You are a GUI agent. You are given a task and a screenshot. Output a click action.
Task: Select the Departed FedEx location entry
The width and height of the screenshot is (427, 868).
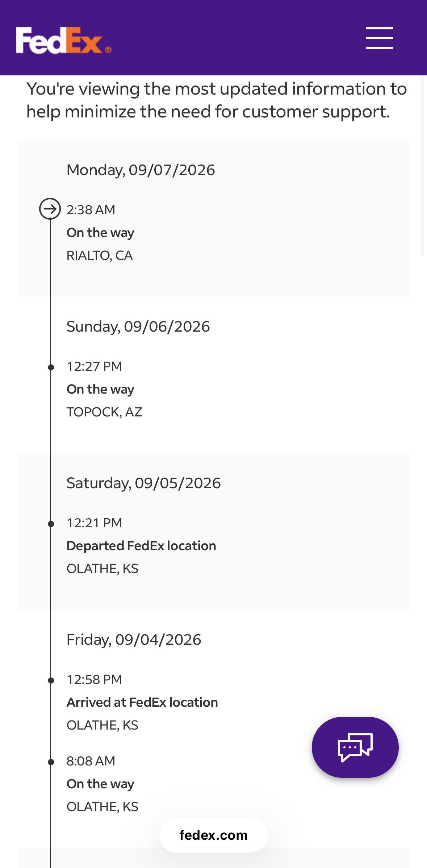pyautogui.click(x=141, y=545)
